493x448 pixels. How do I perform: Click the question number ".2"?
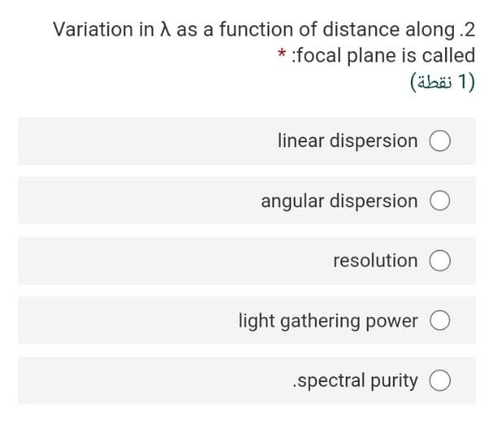pos(465,29)
